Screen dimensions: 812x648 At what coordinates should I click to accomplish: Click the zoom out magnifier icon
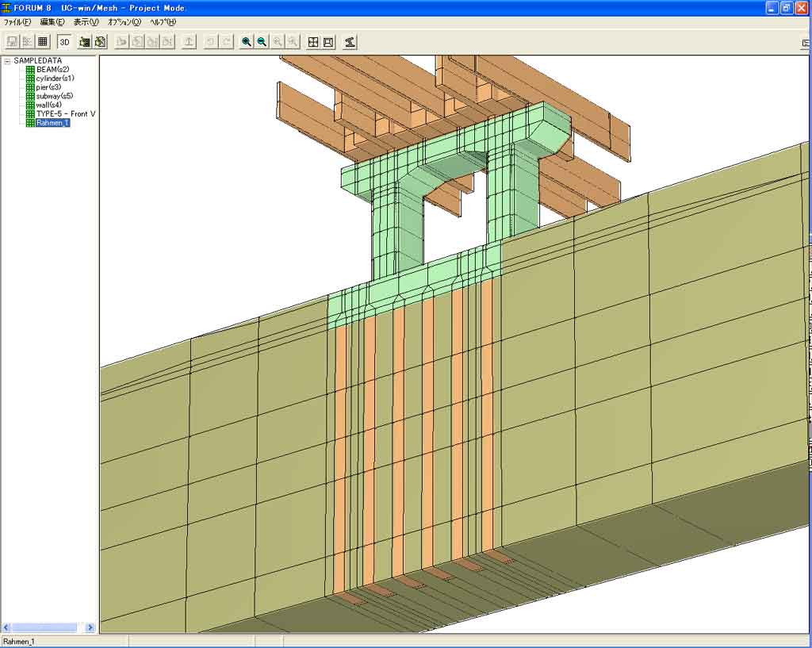pos(262,42)
